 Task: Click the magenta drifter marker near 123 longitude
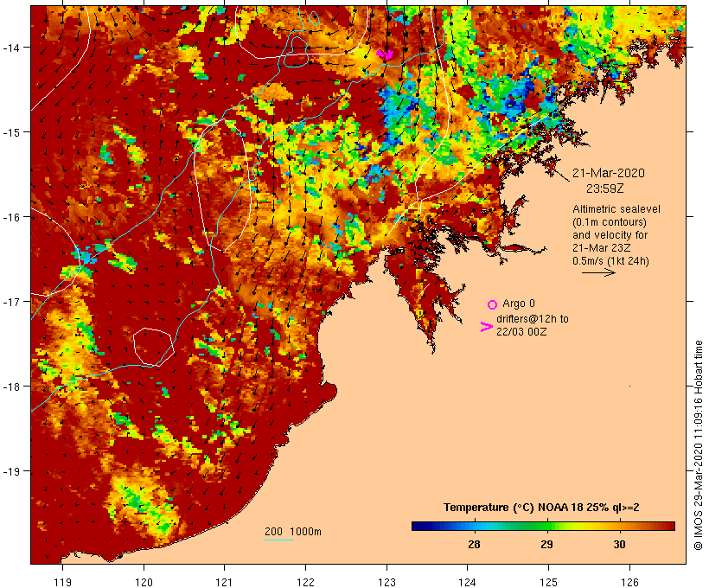pos(385,54)
